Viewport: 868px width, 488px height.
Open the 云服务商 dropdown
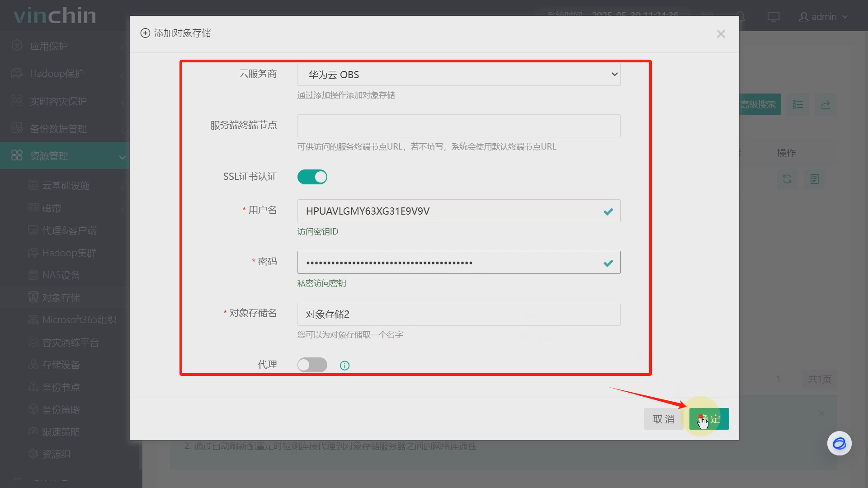(x=458, y=75)
